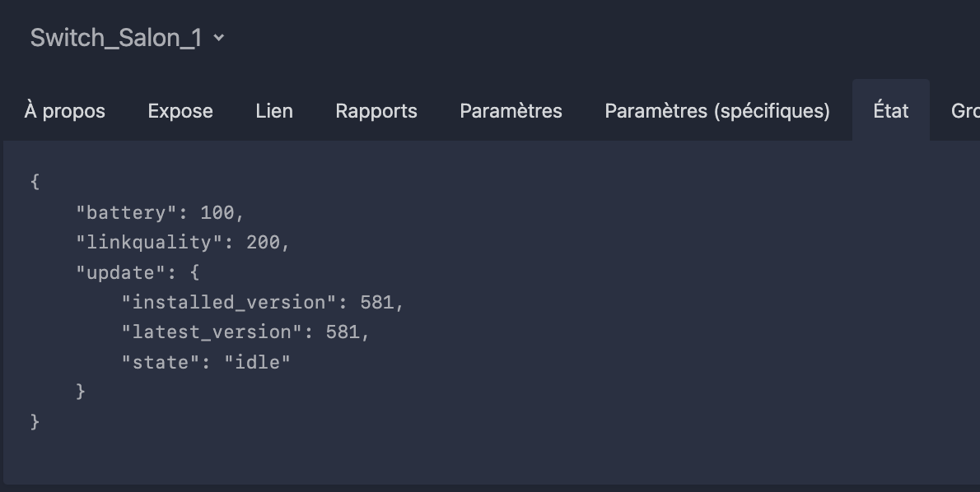This screenshot has width=980, height=492.
Task: Open the partially visible tab after État
Action: [x=965, y=110]
